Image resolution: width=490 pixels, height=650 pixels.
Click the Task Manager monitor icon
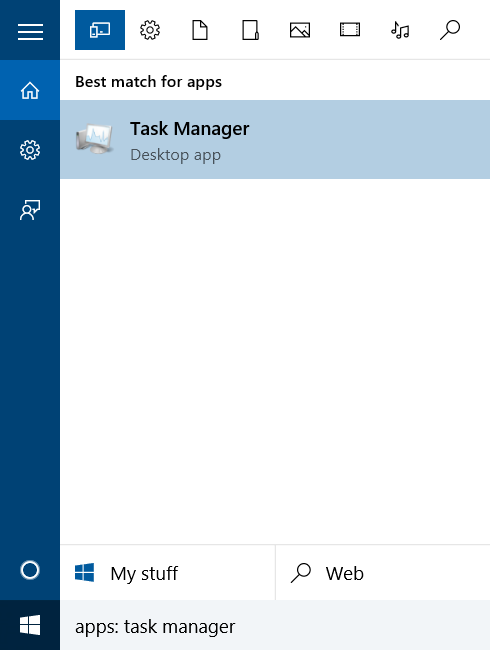95,139
